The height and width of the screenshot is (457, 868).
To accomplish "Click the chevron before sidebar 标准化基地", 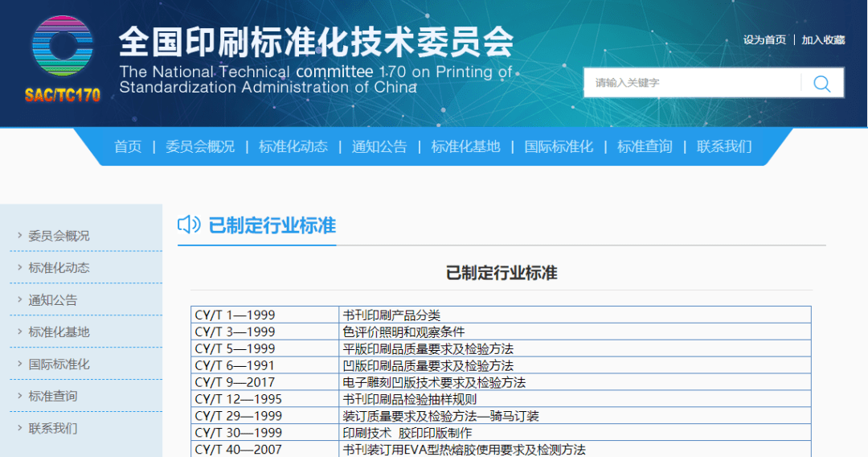I will (19, 331).
